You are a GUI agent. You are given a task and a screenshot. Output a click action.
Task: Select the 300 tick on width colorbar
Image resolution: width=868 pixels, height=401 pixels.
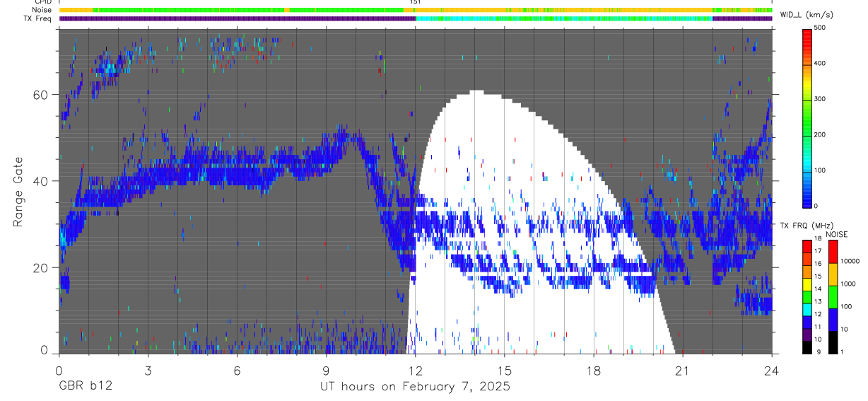(821, 99)
